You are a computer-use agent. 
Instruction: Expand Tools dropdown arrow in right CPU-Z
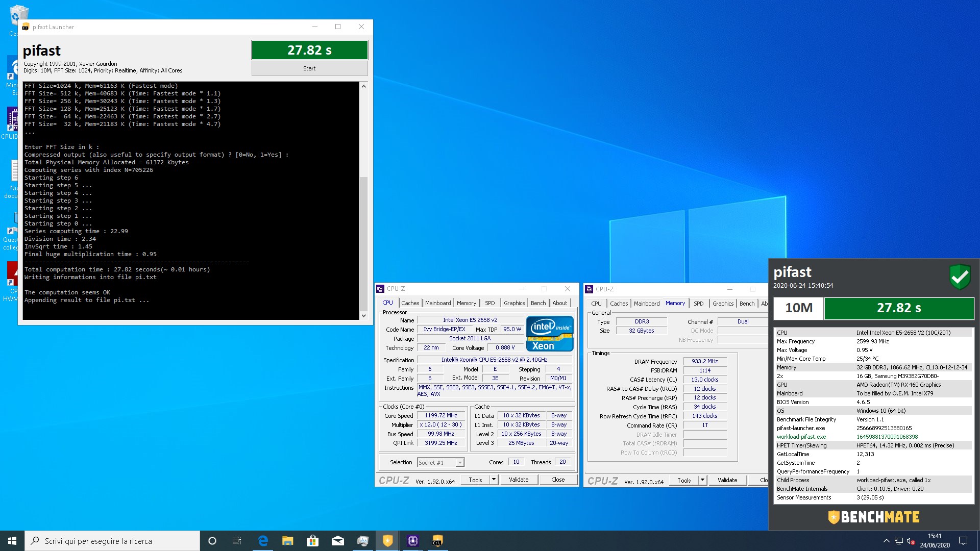pyautogui.click(x=702, y=481)
